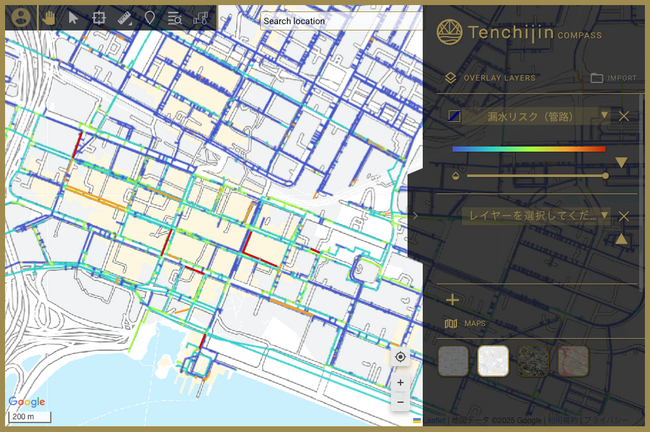
Task: Open the レイヤーを選択してください dropdown
Action: (536, 216)
